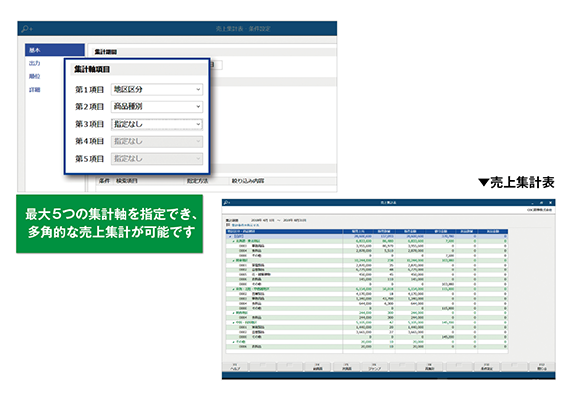Collapse the 総合計 top row in the table
This screenshot has width=575, height=401.
[x=230, y=236]
